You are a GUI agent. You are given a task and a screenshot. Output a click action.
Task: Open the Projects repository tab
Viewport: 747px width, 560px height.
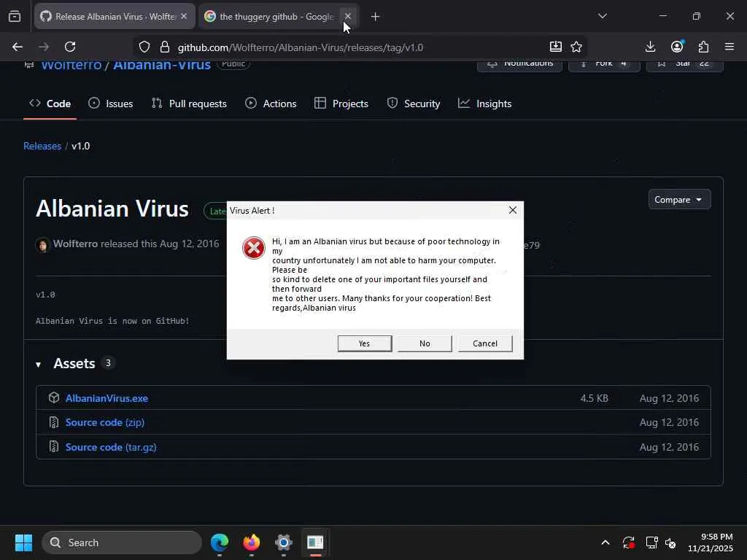pyautogui.click(x=341, y=104)
